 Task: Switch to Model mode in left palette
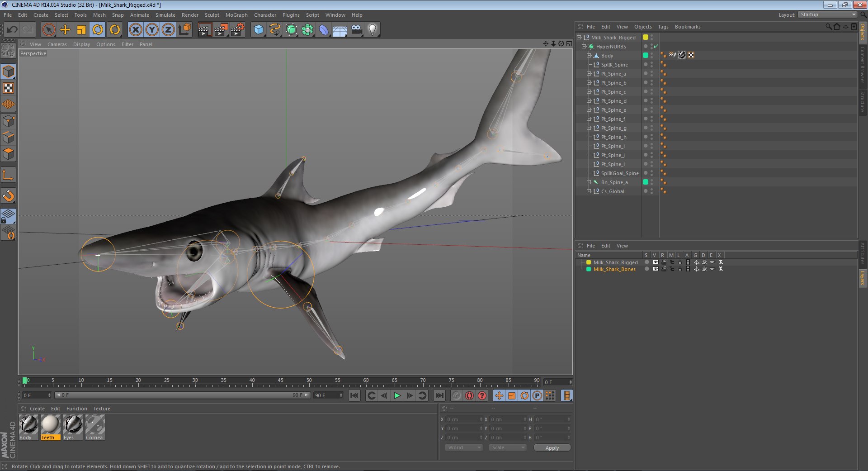pos(9,72)
